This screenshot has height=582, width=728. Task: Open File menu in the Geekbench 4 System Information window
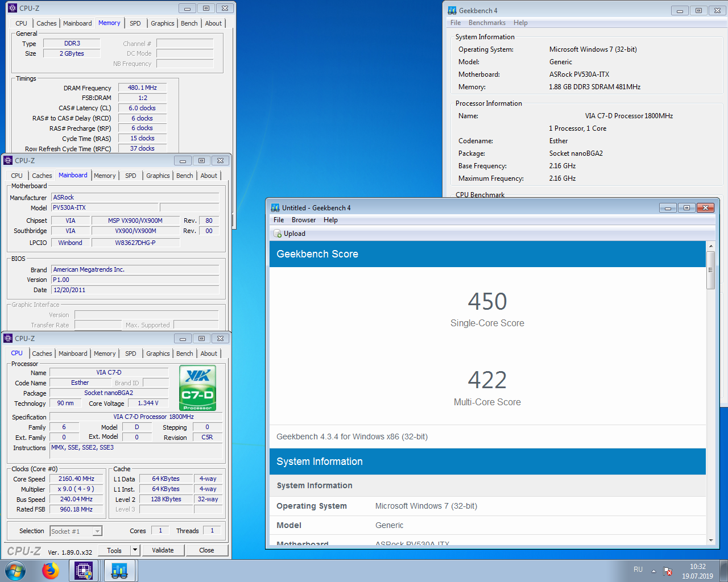[x=456, y=23]
